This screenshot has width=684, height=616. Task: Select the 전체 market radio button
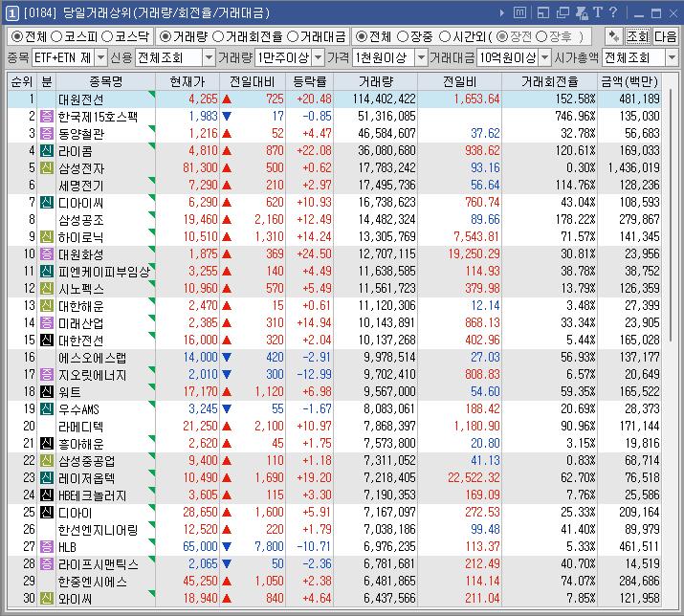click(x=17, y=36)
